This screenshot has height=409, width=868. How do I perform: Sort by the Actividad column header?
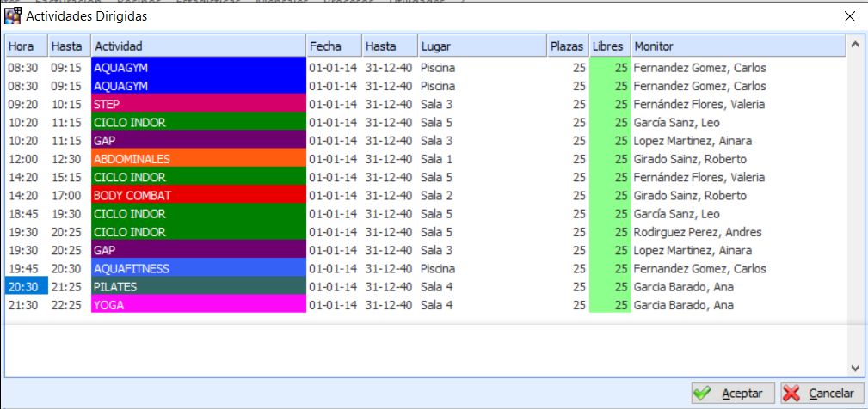pos(198,46)
